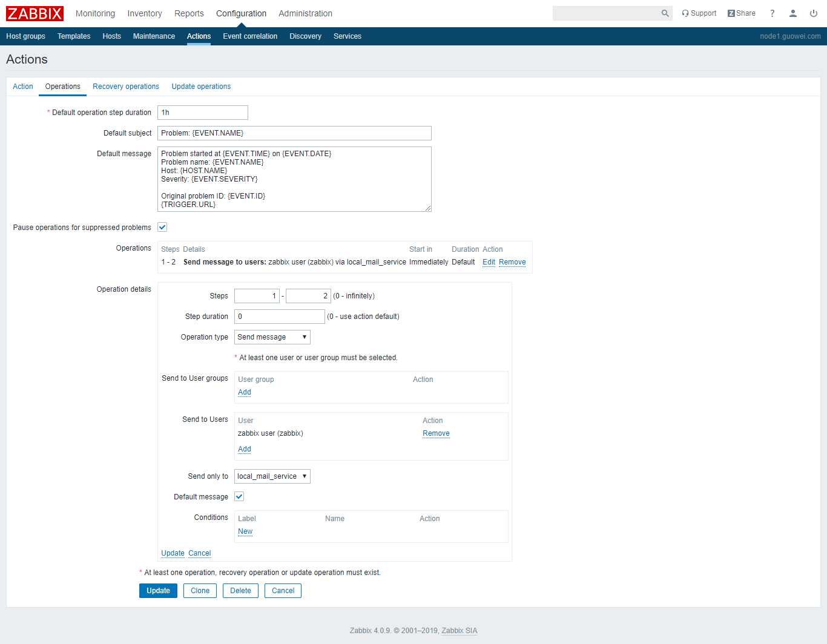
Task: Switch to the Operations tab
Action: point(62,87)
